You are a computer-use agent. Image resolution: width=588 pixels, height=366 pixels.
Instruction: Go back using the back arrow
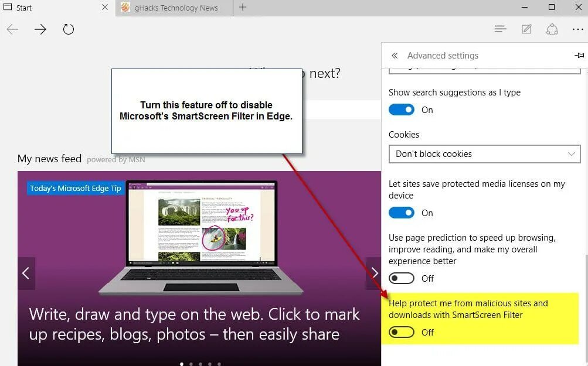(x=12, y=29)
